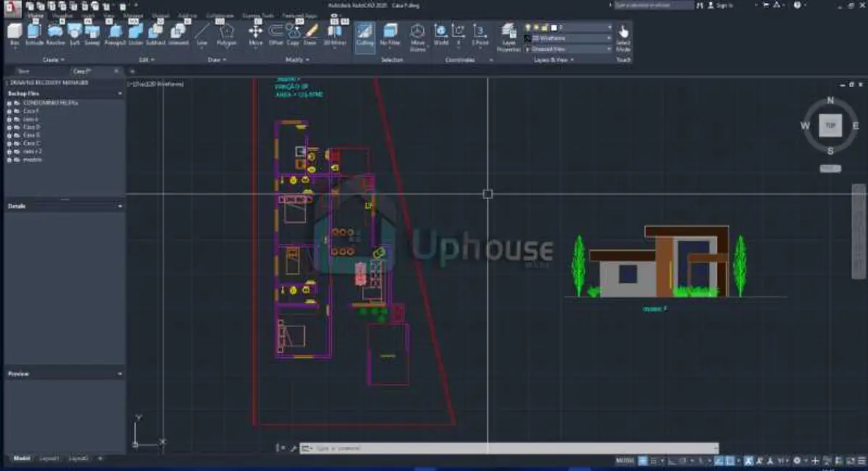This screenshot has height=471, width=868.
Task: Expand the CONDOMINIO backup file node
Action: [9, 103]
